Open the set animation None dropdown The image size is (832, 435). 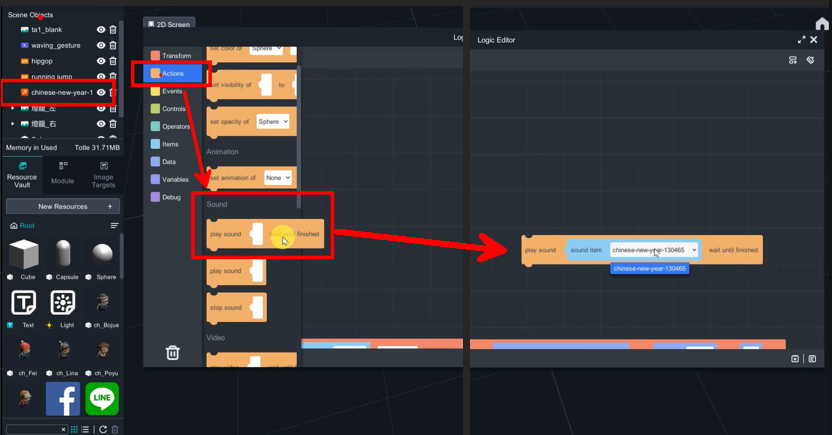[x=277, y=178]
